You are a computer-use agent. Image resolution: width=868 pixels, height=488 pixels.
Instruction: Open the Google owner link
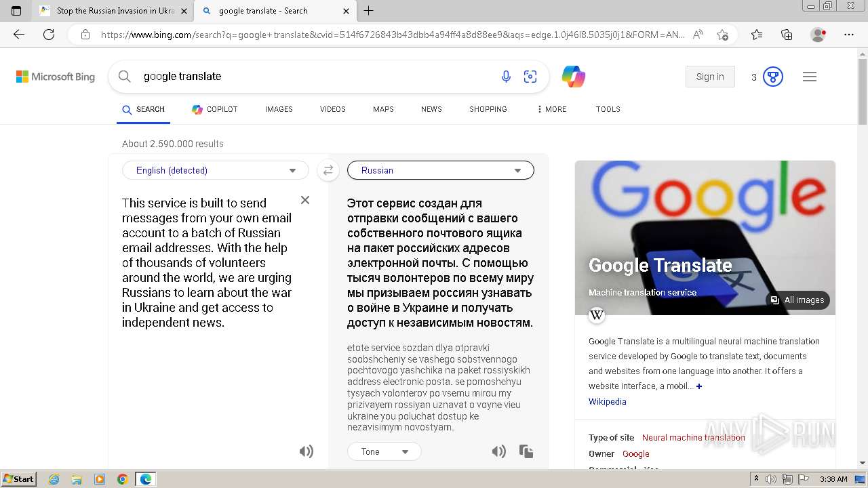[636, 454]
